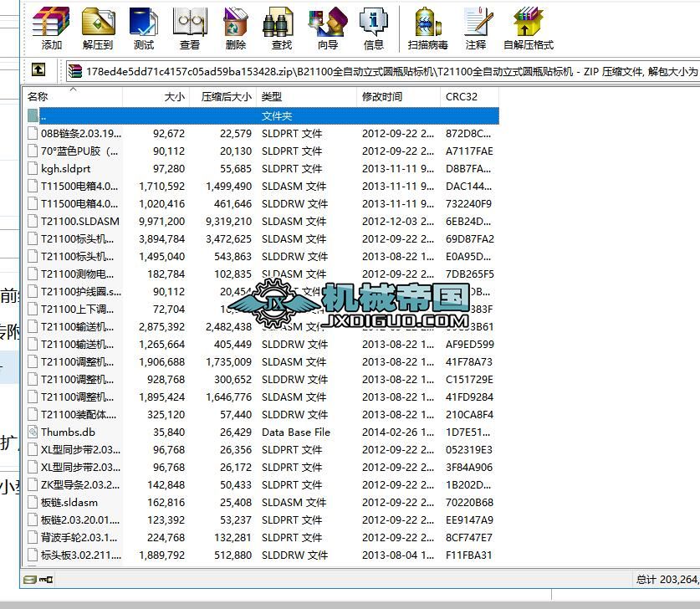This screenshot has width=700, height=609.
Task: Select T21100标头机 file sized 3,894,784
Action: [x=263, y=239]
